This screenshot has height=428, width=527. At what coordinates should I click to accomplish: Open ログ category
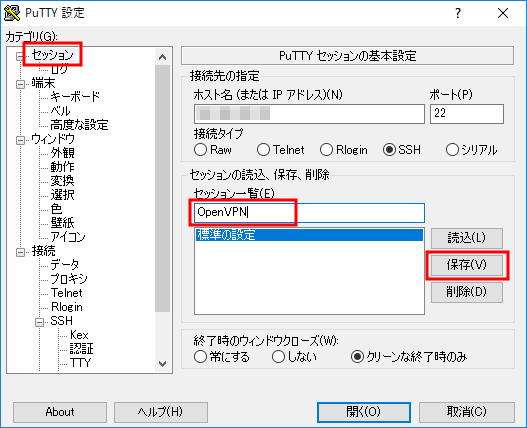click(59, 69)
